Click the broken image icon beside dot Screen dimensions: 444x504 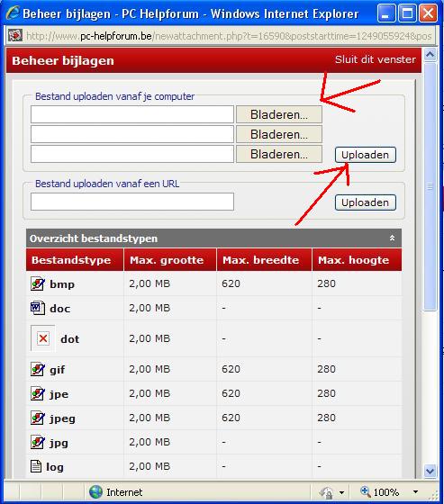43,338
